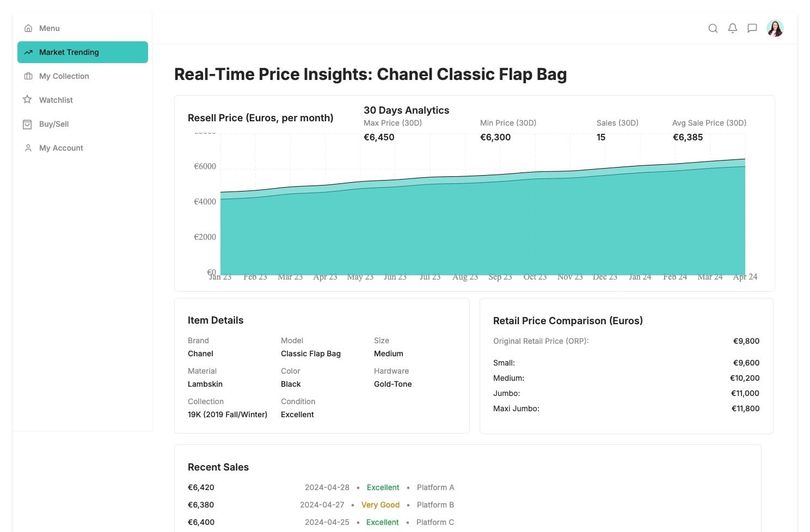Click the Maxi Jumbo price €11,800
The height and width of the screenshot is (532, 810).
[x=746, y=409]
